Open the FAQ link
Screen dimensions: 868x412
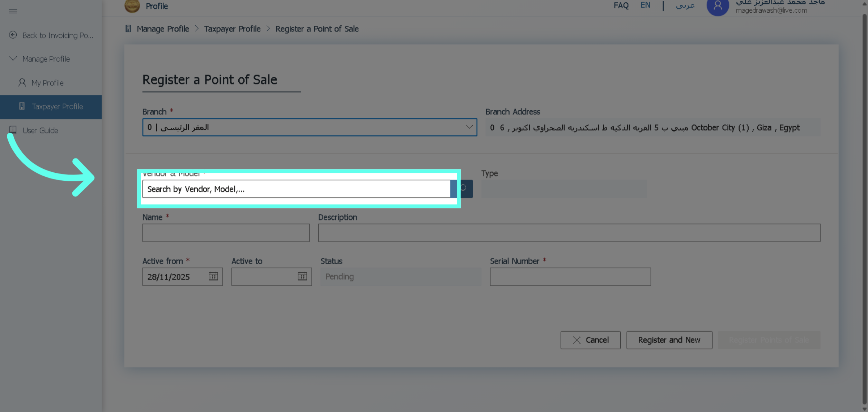pyautogui.click(x=621, y=6)
